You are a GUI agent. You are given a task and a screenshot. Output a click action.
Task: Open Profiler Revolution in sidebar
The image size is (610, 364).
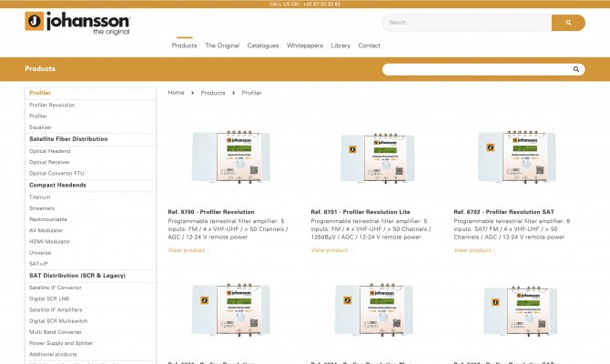pos(52,105)
